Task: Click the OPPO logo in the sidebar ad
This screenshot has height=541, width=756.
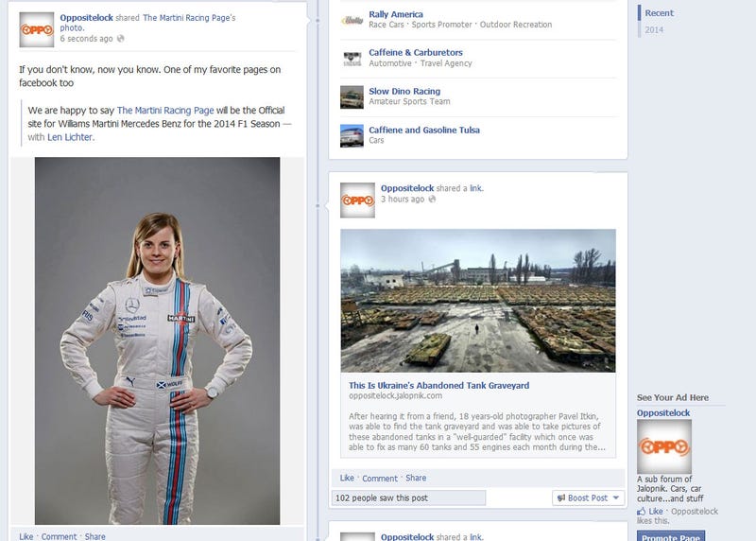Action: pyautogui.click(x=664, y=446)
